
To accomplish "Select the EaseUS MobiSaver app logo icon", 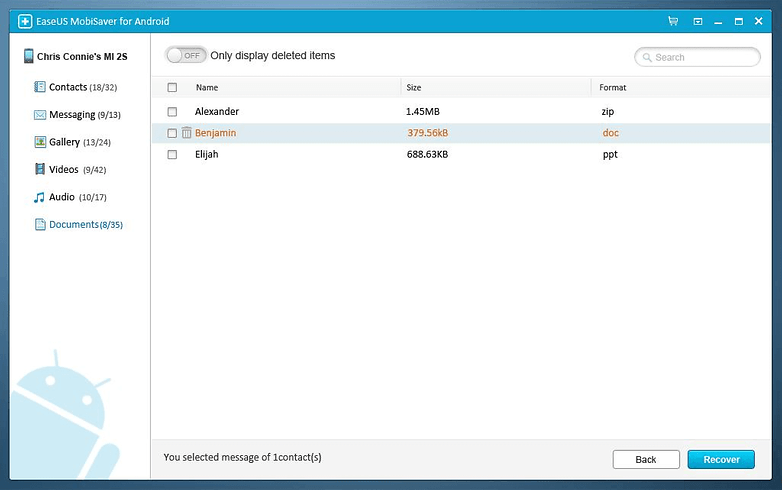I will (x=23, y=21).
